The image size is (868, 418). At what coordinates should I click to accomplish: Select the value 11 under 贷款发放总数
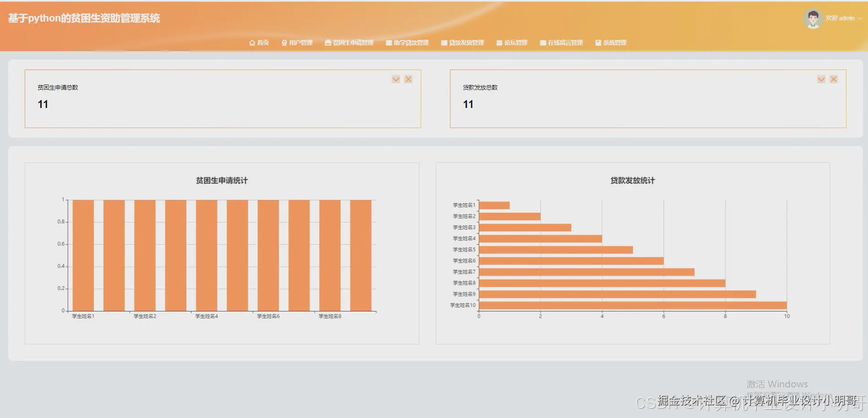point(468,104)
